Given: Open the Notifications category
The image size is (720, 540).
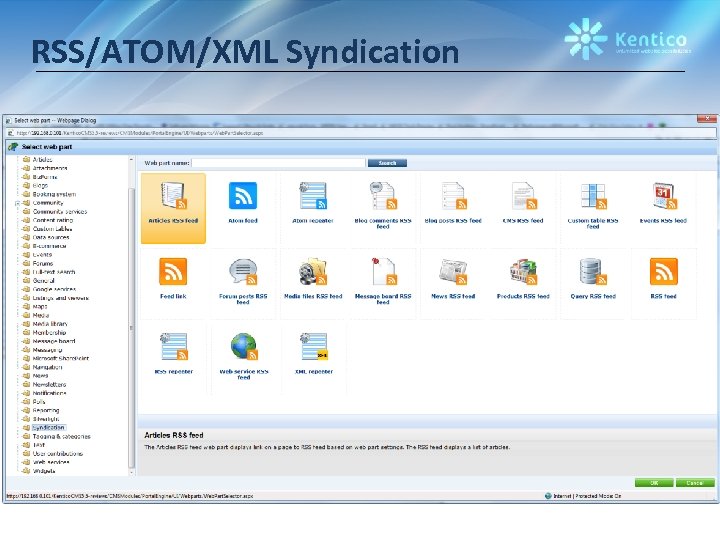Looking at the screenshot, I should [49, 393].
